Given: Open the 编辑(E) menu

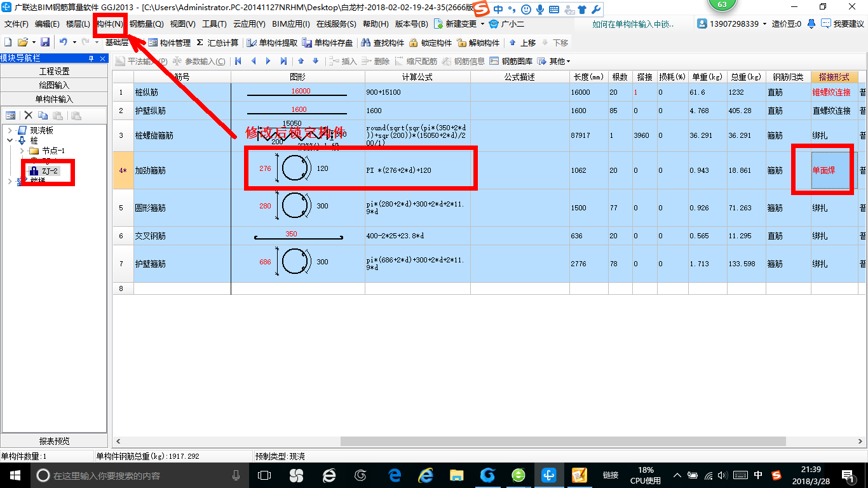Looking at the screenshot, I should [x=47, y=24].
